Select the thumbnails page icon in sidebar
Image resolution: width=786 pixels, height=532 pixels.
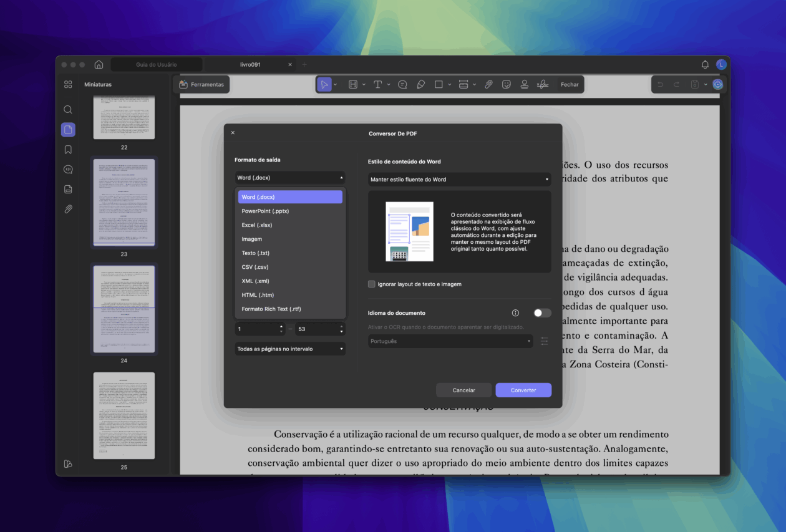click(68, 130)
